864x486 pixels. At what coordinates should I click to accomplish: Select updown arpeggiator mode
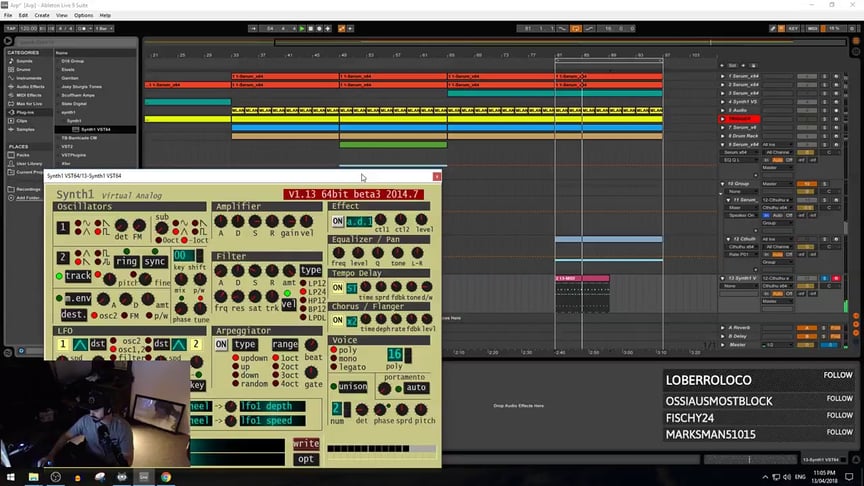(x=250, y=358)
